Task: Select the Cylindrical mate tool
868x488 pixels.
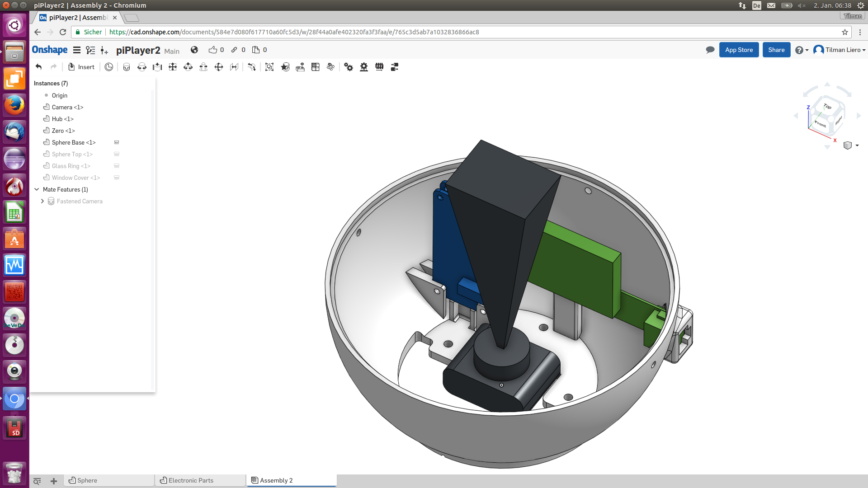Action: (x=188, y=67)
